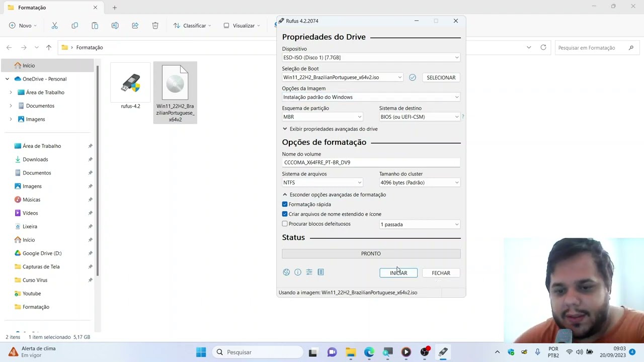The height and width of the screenshot is (362, 644).
Task: Switch to Rufus on the taskbar
Action: pyautogui.click(x=443, y=352)
